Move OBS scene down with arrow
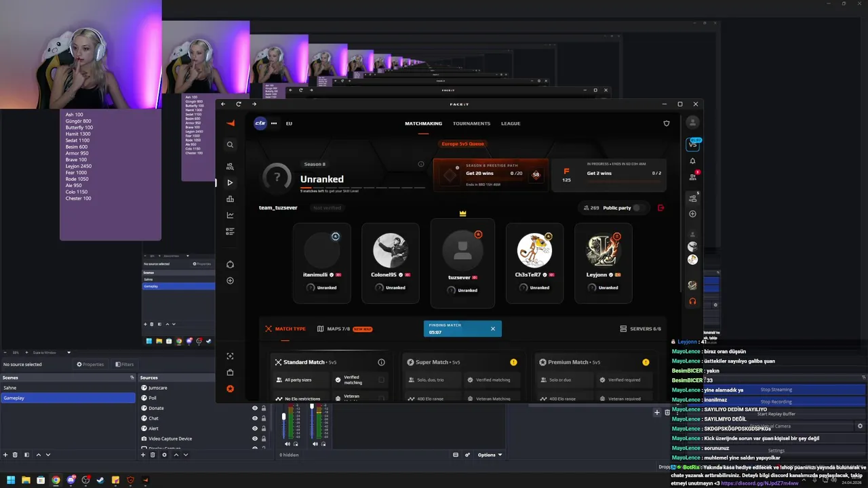 click(x=48, y=455)
